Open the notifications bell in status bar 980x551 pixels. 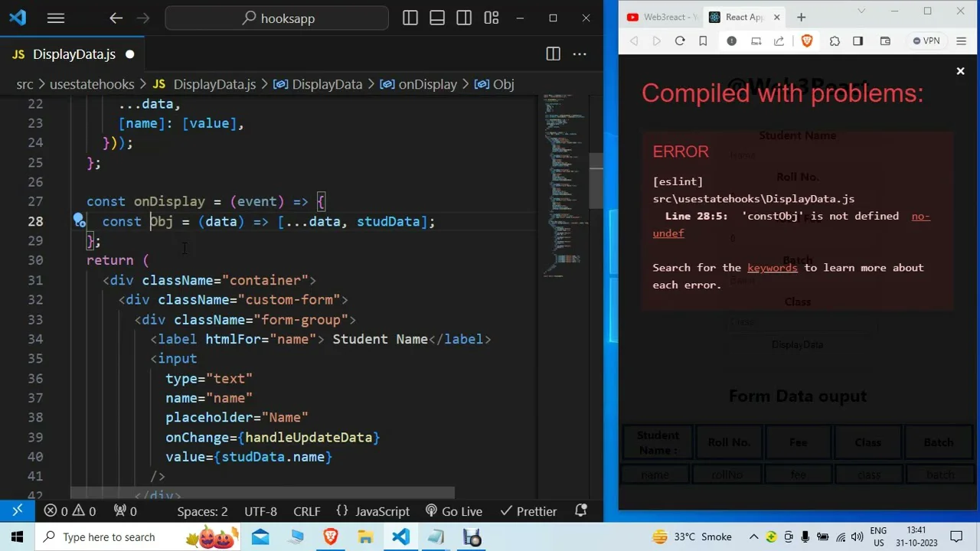click(581, 511)
